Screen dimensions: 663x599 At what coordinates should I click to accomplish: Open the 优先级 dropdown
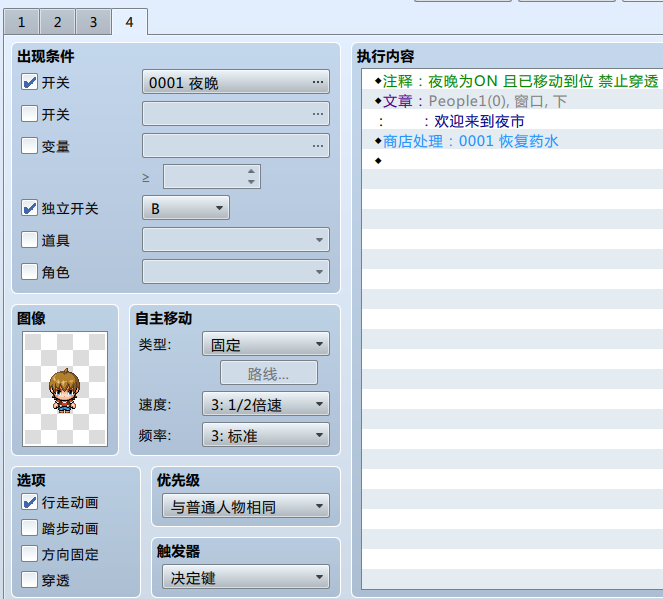coord(246,506)
